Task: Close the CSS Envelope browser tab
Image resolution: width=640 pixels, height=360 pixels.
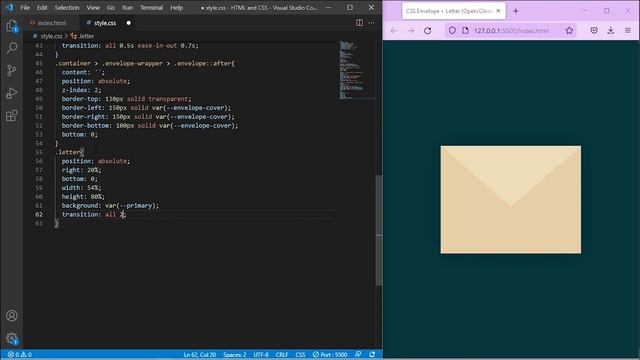Action: tap(498, 11)
